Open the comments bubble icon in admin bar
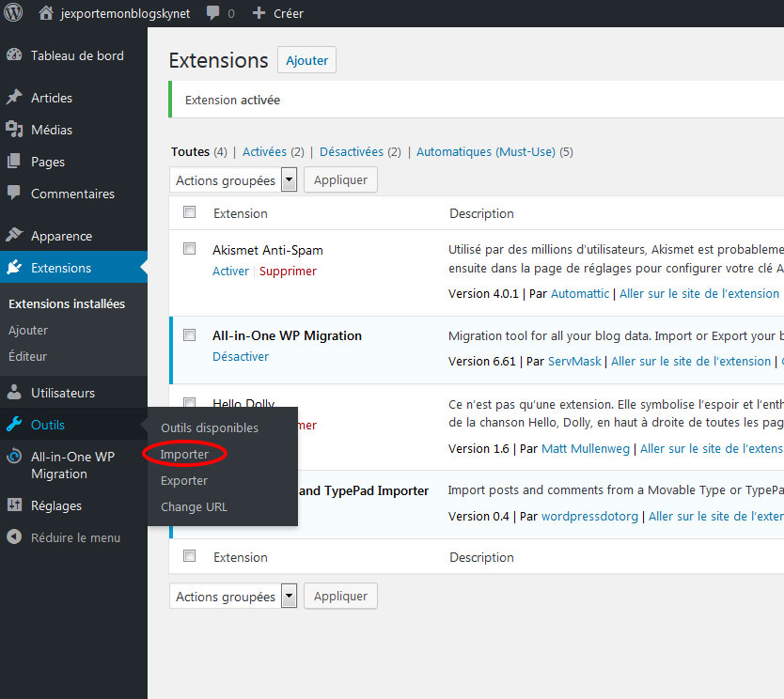 coord(213,13)
